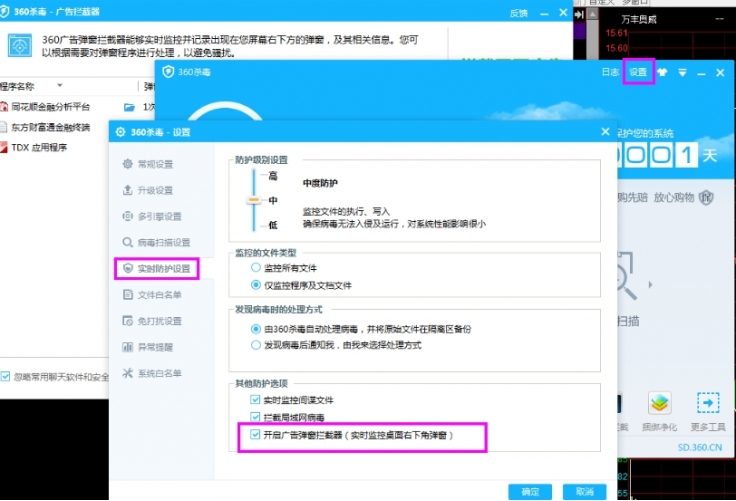Viewport: 736px width, 501px height.
Task: Set protection level to 高
Action: [x=273, y=176]
